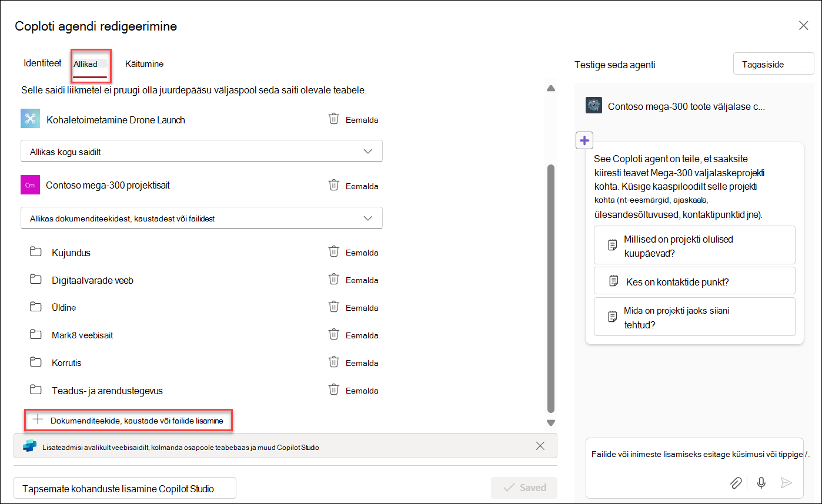The width and height of the screenshot is (822, 504).
Task: Switch to the Allikad tab
Action: 89,64
